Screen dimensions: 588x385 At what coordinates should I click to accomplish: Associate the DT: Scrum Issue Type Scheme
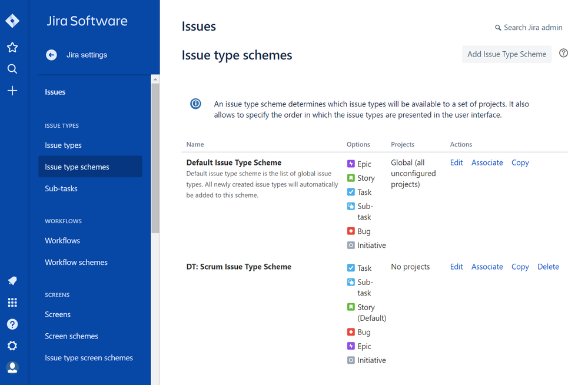(487, 267)
